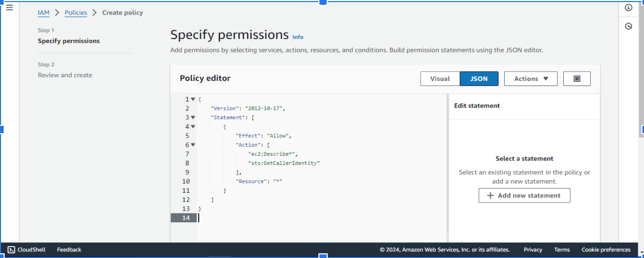Collapse the Action array on line 6
The height and width of the screenshot is (258, 644).
(193, 145)
